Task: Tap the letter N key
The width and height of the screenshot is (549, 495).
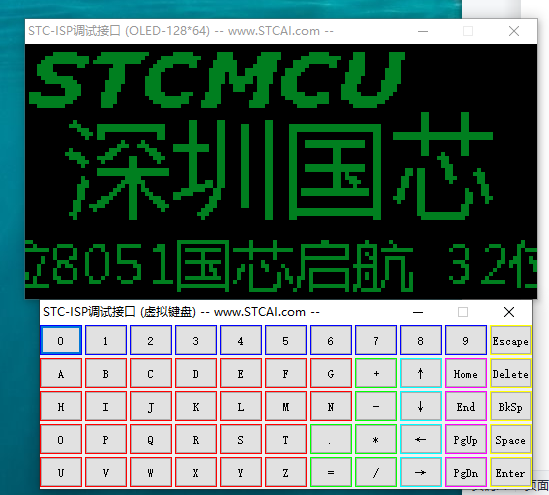Action: tap(331, 406)
